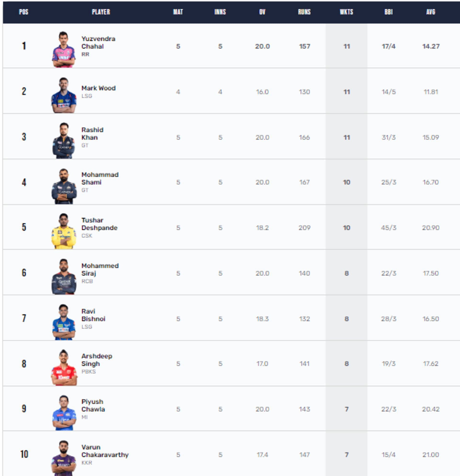Viewport: 460px width, 476px height.
Task: Click Rashid Khan's portrait image
Action: (64, 141)
